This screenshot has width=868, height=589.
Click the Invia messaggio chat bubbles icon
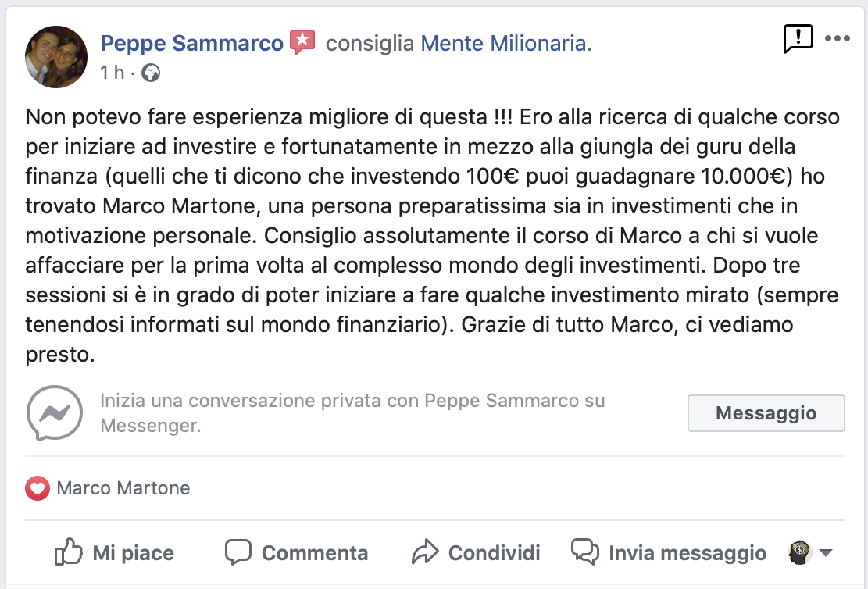[585, 552]
